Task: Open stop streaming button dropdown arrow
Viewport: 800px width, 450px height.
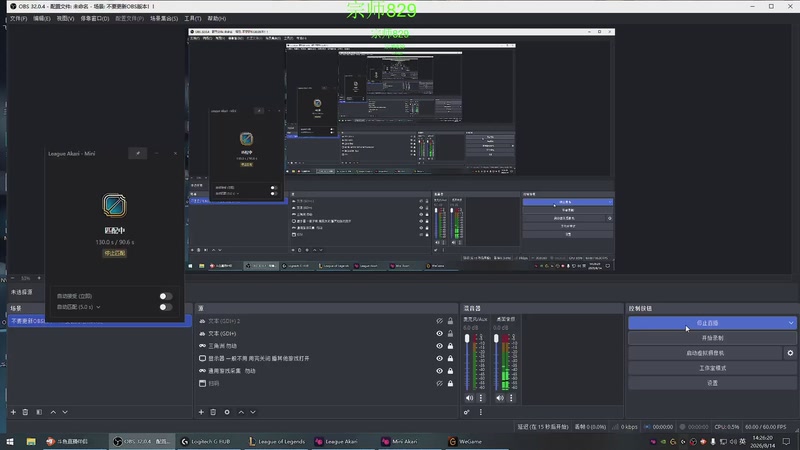Action: click(791, 323)
